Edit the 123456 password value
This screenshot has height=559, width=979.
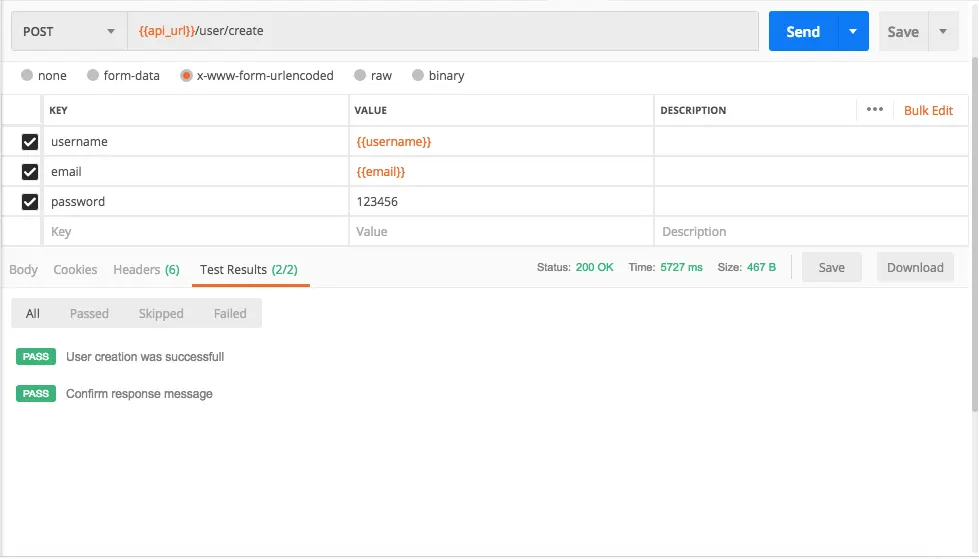pos(501,202)
